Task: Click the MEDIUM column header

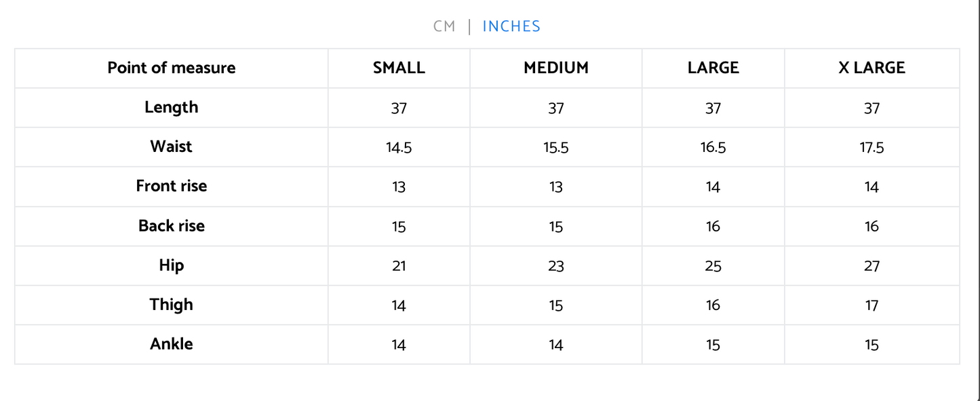Action: pos(556,68)
